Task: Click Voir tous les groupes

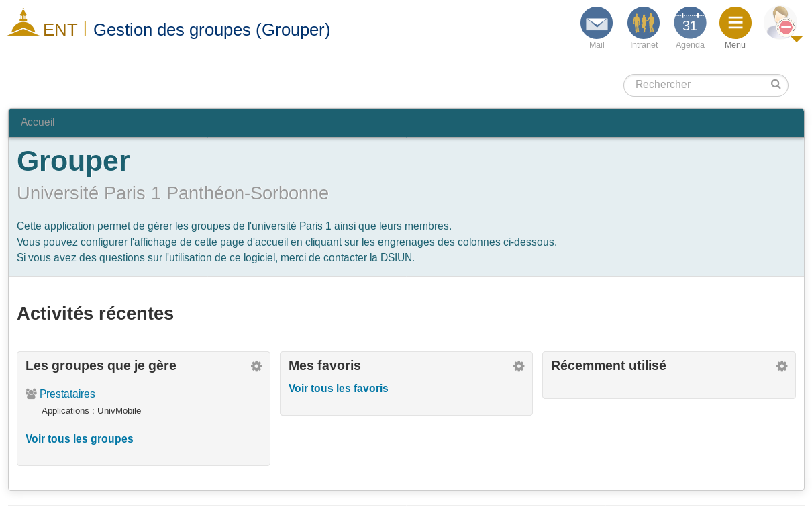Action: (79, 439)
